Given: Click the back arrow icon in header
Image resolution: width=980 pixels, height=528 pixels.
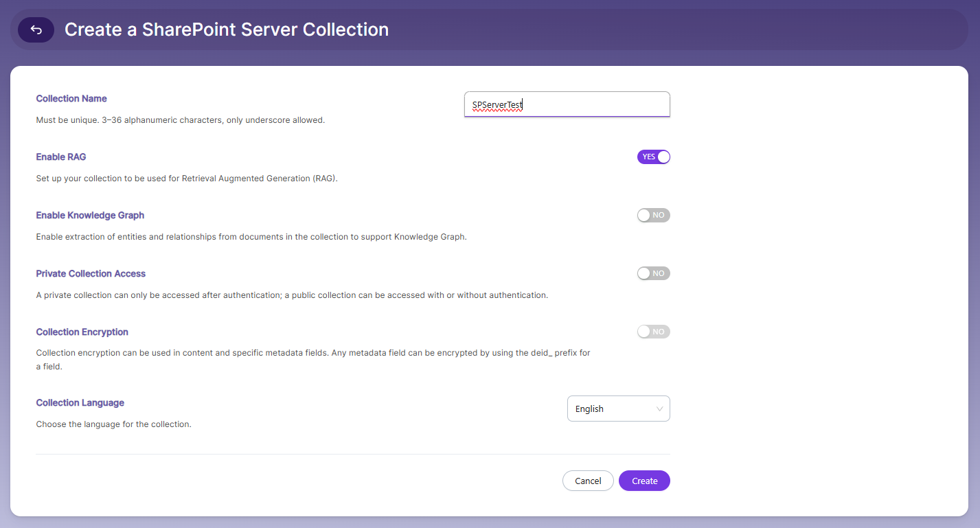Looking at the screenshot, I should (x=36, y=30).
